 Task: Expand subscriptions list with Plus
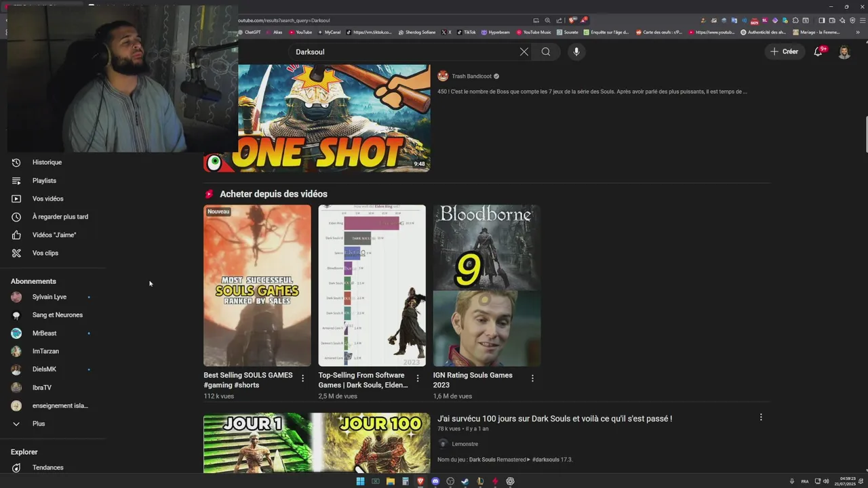(39, 424)
